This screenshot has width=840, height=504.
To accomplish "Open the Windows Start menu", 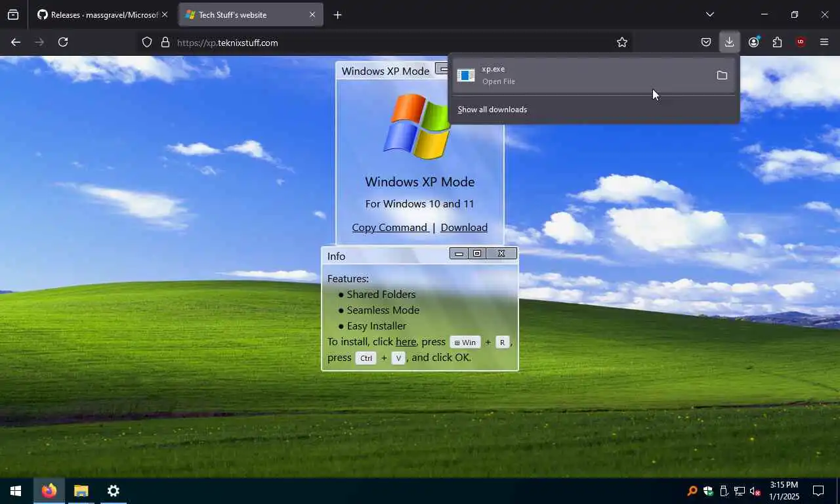I will (16, 491).
